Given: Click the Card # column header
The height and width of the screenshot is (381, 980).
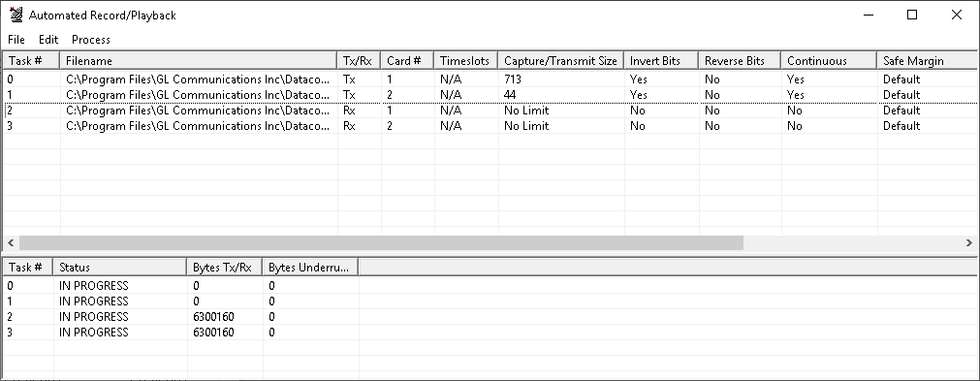Looking at the screenshot, I should (407, 60).
